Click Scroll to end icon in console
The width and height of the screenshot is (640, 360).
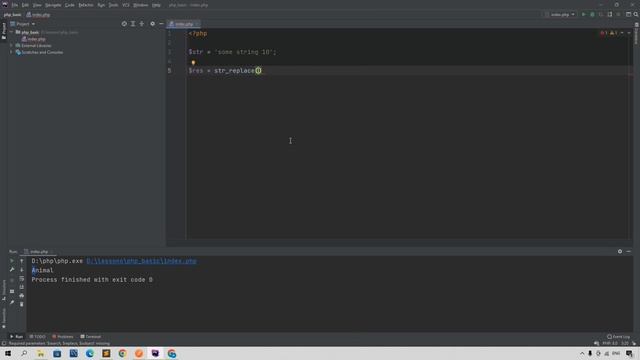coord(22,287)
